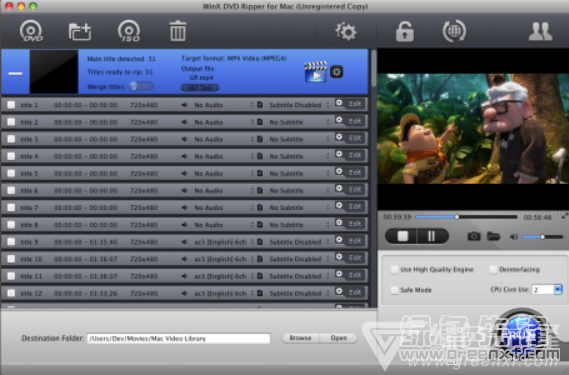The height and width of the screenshot is (375, 569).
Task: Open options with the toolbar gear icon
Action: click(x=346, y=32)
